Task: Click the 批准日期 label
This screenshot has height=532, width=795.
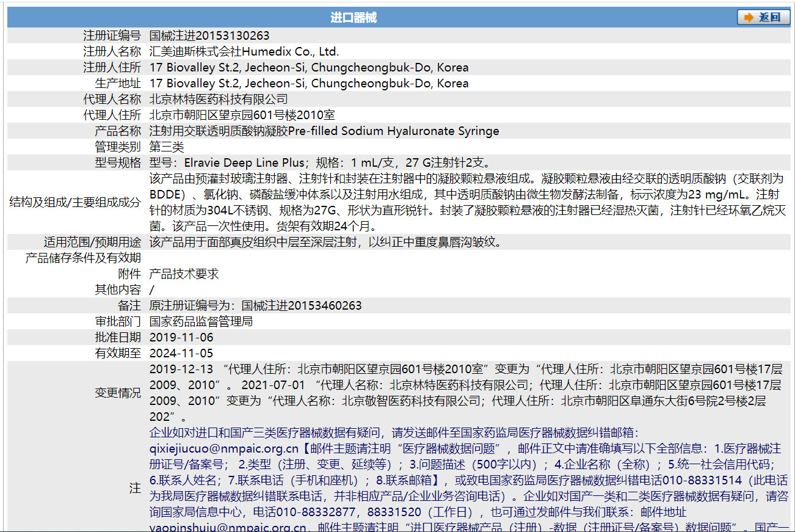Action: pos(118,337)
